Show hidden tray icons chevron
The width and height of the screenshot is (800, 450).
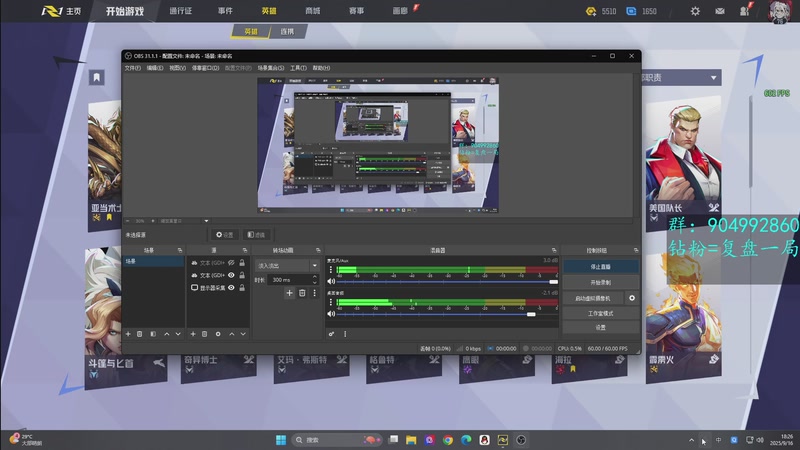(691, 440)
